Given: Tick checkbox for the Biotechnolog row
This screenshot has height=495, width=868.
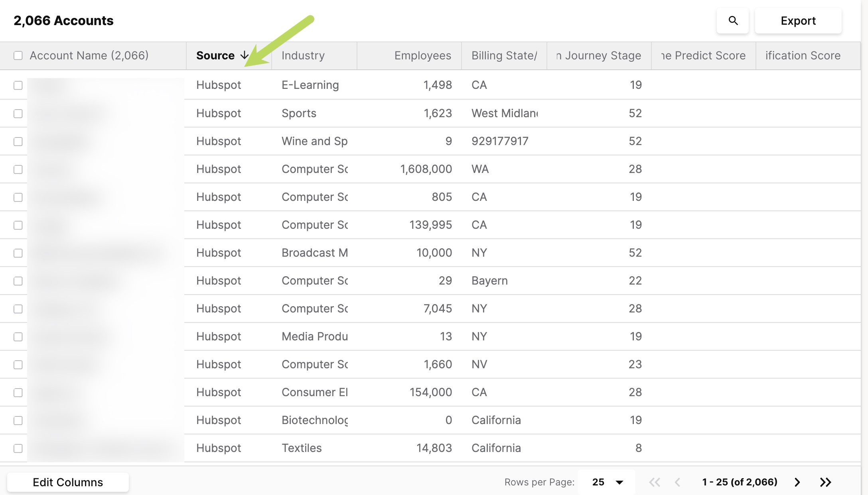Looking at the screenshot, I should (x=18, y=420).
